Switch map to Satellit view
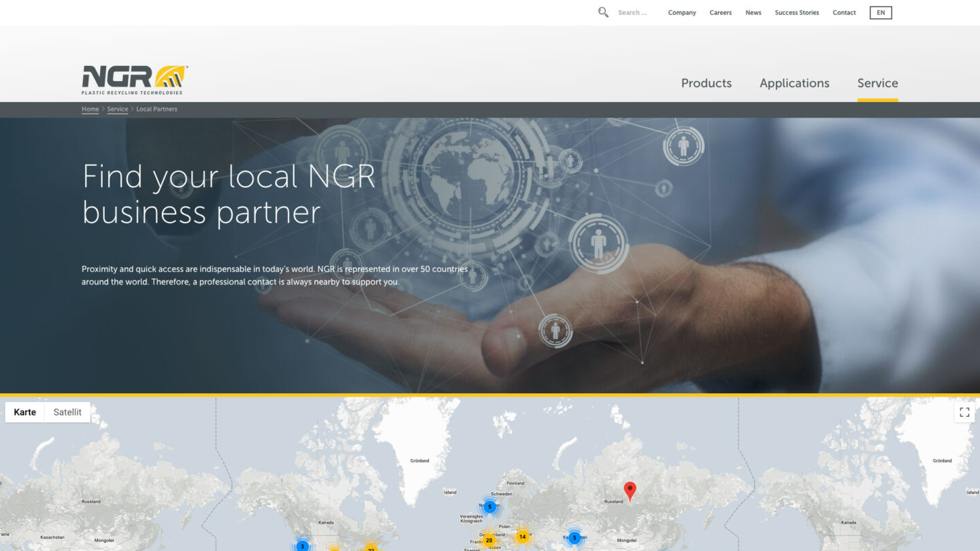The image size is (980, 551). pyautogui.click(x=67, y=412)
